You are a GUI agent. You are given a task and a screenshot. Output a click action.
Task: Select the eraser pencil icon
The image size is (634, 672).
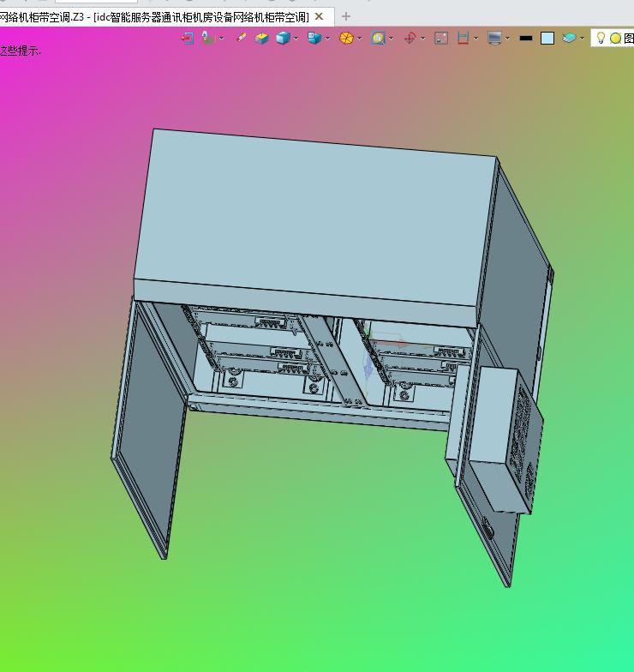click(242, 38)
